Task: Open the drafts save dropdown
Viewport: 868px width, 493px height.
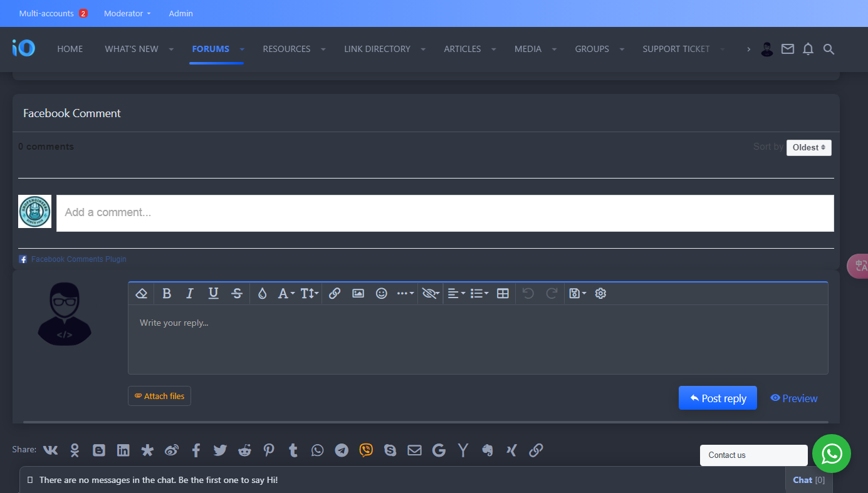Action: pos(577,293)
